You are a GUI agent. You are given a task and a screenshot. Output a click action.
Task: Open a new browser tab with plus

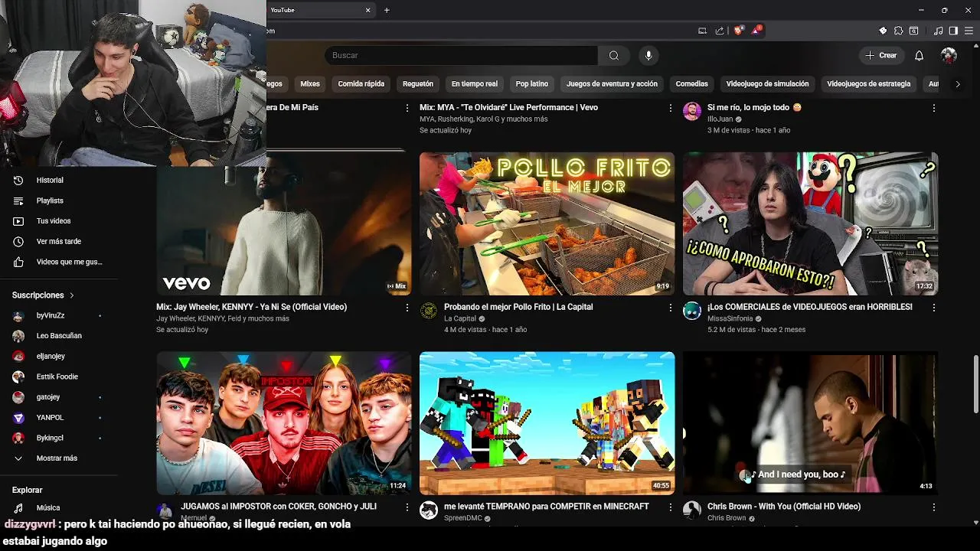(x=387, y=10)
